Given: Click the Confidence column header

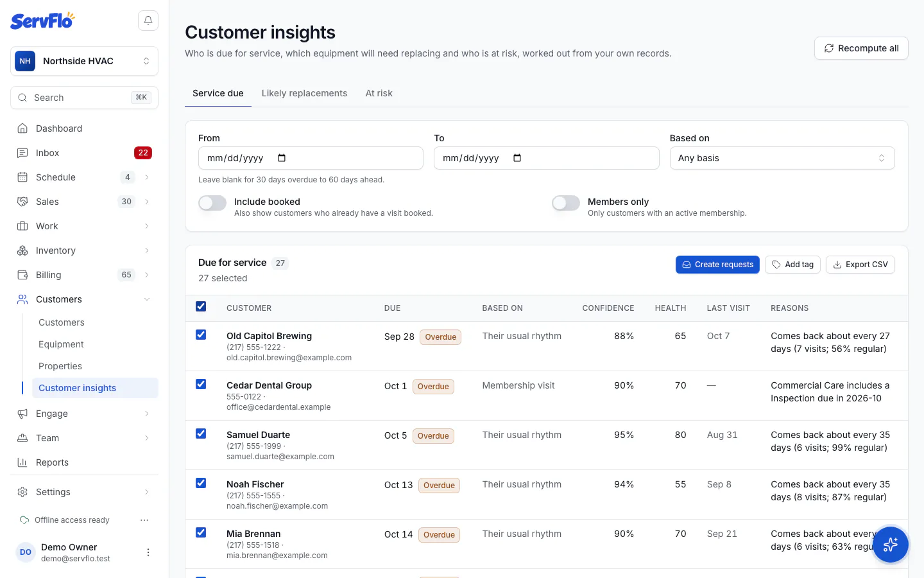Looking at the screenshot, I should pyautogui.click(x=608, y=308).
